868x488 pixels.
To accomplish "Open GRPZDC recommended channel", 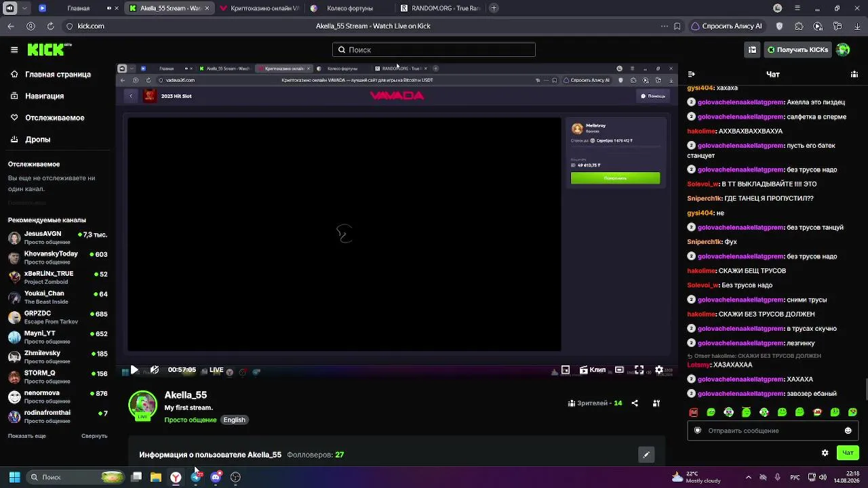I will point(58,317).
